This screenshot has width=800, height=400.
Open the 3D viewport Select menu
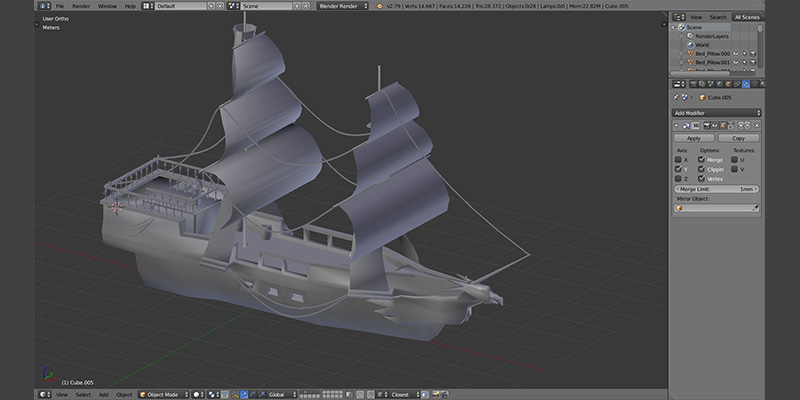[x=83, y=394]
